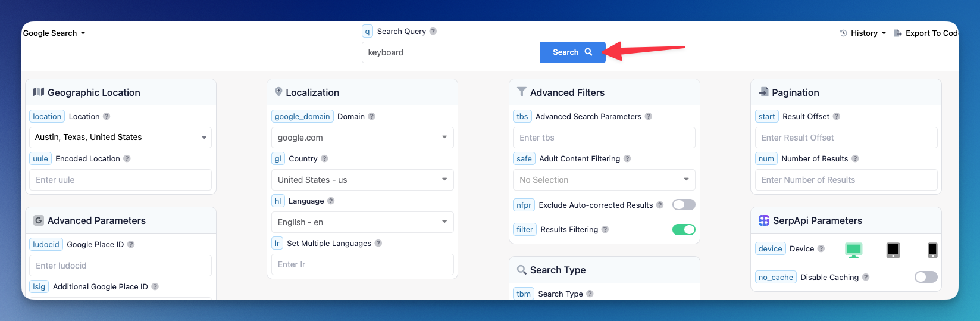This screenshot has height=321, width=980.
Task: Click the google_domain parameter tag
Action: [302, 116]
